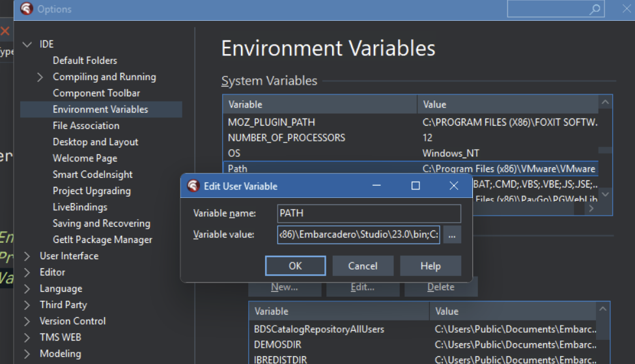
Task: Click the Windows_NT value cell
Action: click(x=451, y=153)
